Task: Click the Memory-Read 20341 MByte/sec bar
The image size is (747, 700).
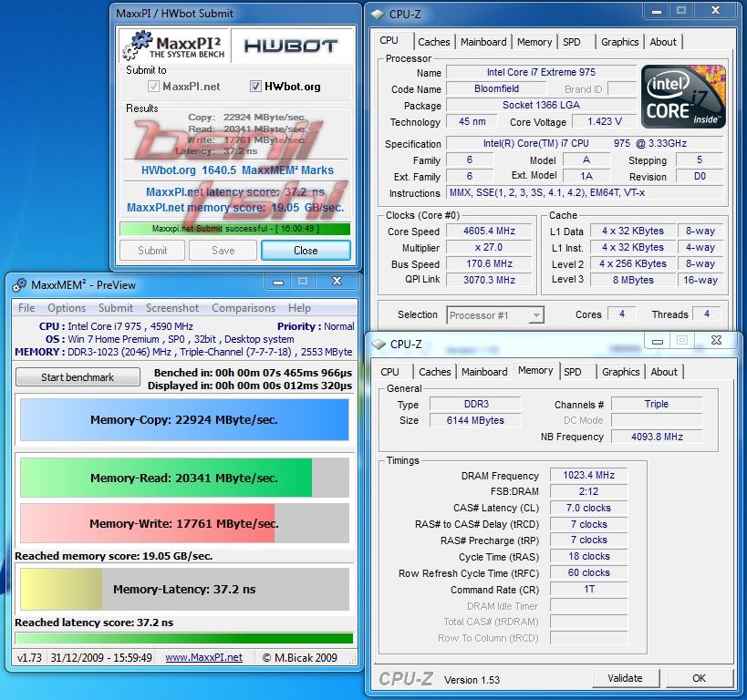Action: click(184, 478)
